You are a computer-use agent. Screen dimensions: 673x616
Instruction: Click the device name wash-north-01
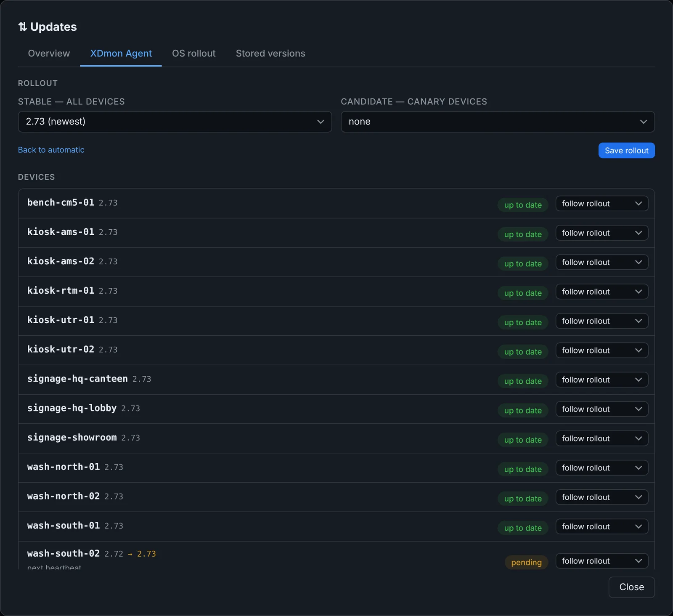click(64, 467)
